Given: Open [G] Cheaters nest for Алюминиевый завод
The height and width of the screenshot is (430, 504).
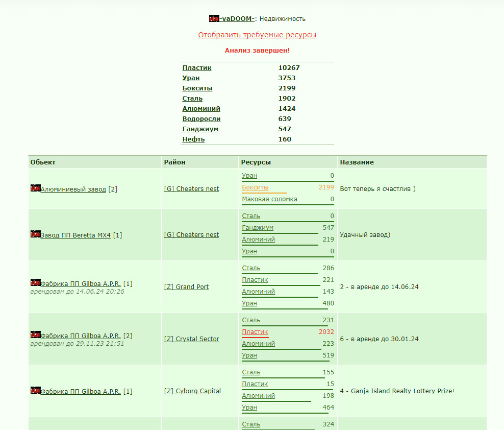Looking at the screenshot, I should (191, 189).
